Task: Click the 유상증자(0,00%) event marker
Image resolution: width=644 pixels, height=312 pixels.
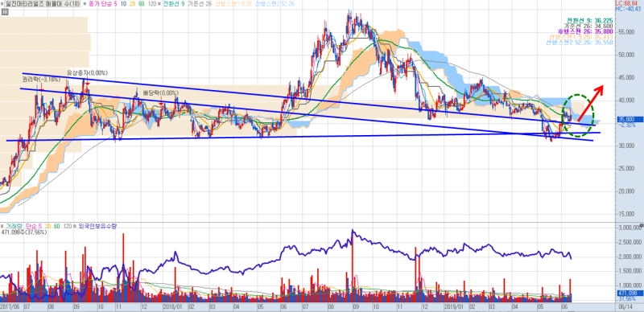Action: tap(87, 73)
